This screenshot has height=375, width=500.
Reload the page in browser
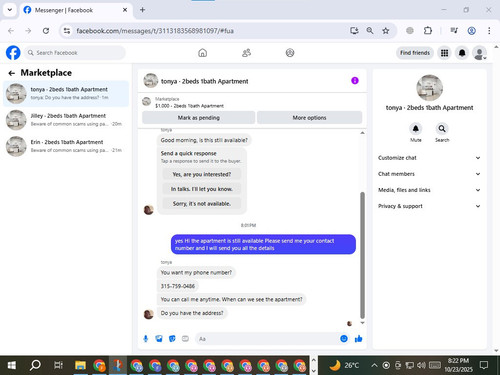click(46, 31)
